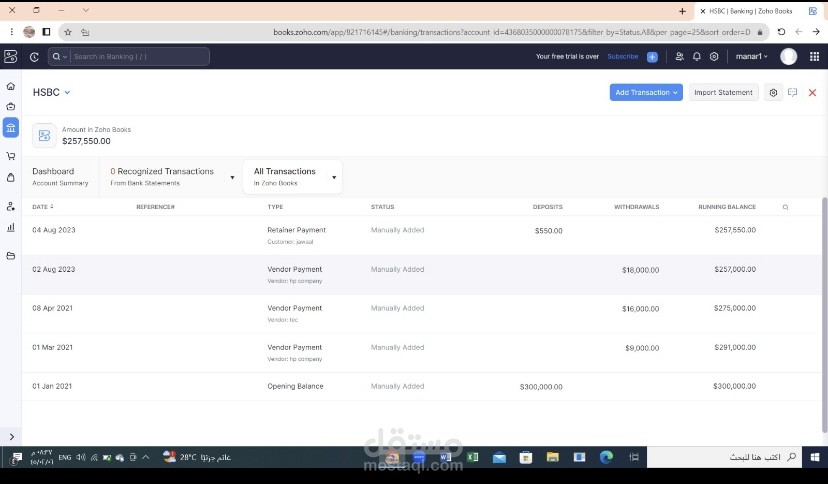This screenshot has height=484, width=828.
Task: Open the Windows Start menu
Action: coord(815,457)
